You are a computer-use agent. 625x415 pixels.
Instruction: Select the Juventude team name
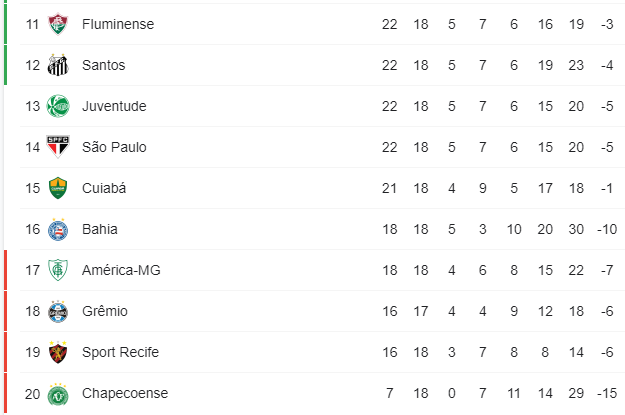tap(114, 106)
